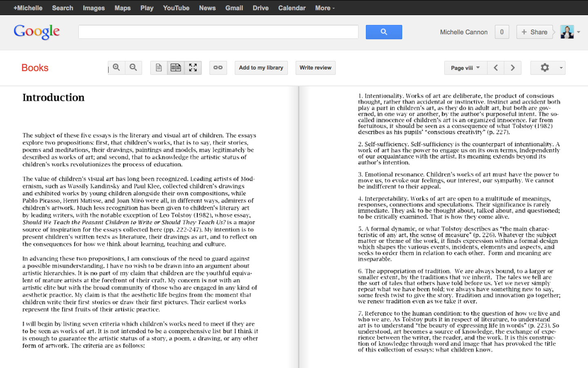Click the Google logo
The height and width of the screenshot is (368, 588).
(37, 31)
